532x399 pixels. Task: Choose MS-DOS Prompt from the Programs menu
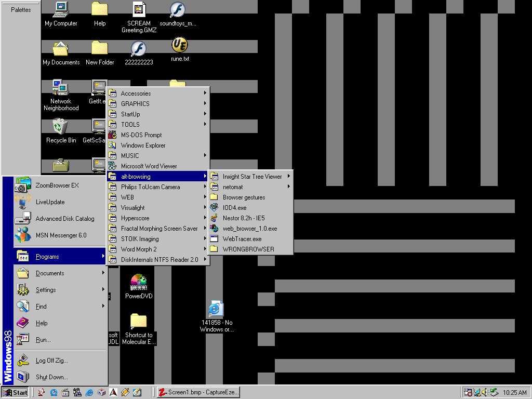(141, 135)
